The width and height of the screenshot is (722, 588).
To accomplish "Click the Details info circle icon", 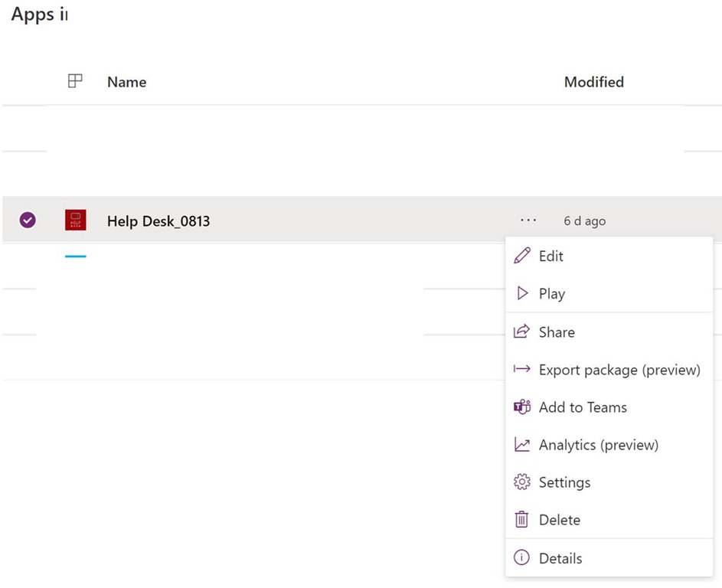I will point(521,558).
